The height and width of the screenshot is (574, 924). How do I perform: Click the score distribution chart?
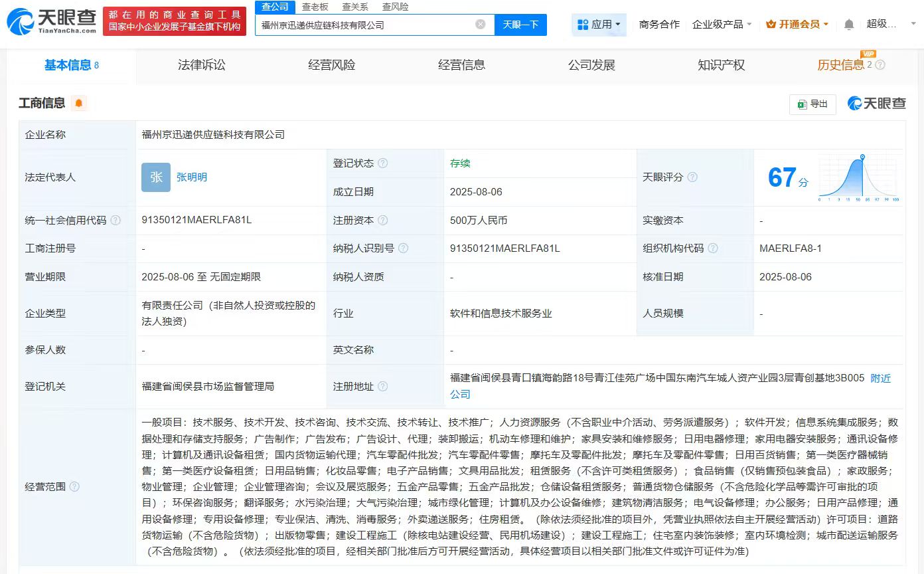click(859, 177)
